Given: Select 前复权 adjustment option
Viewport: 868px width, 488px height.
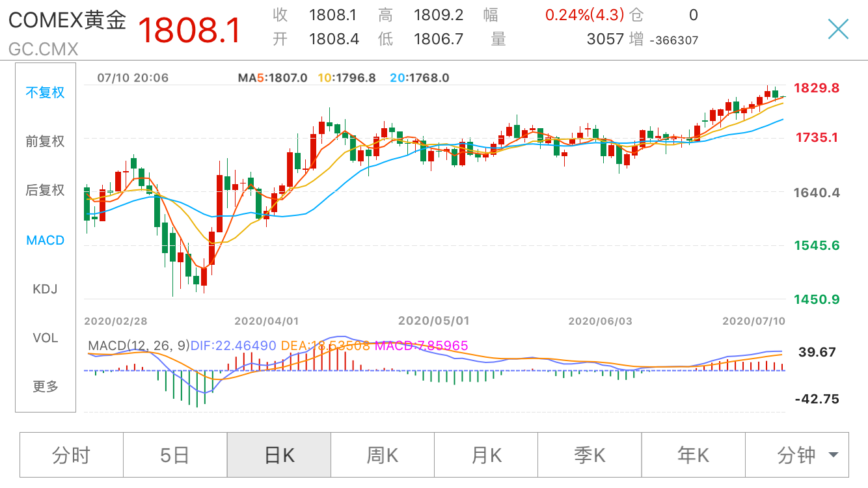Looking at the screenshot, I should [x=46, y=141].
